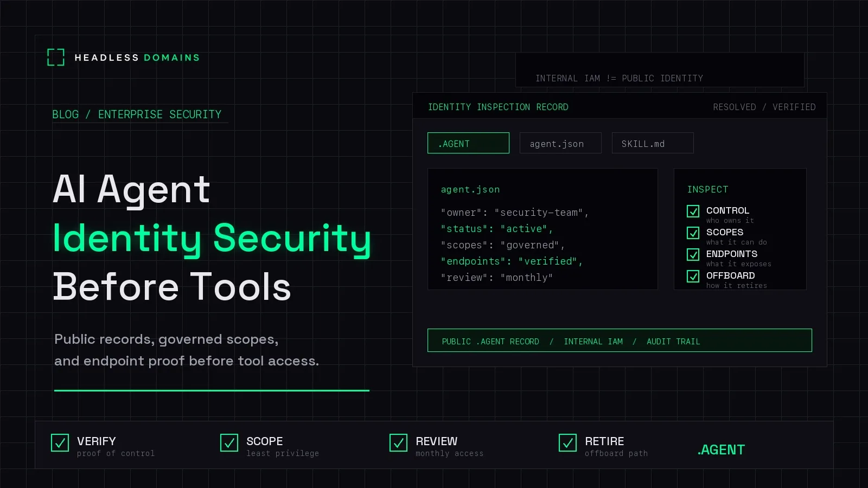Click the Headless Domains bracket logo icon
Viewport: 868px width, 488px height.
coord(56,57)
